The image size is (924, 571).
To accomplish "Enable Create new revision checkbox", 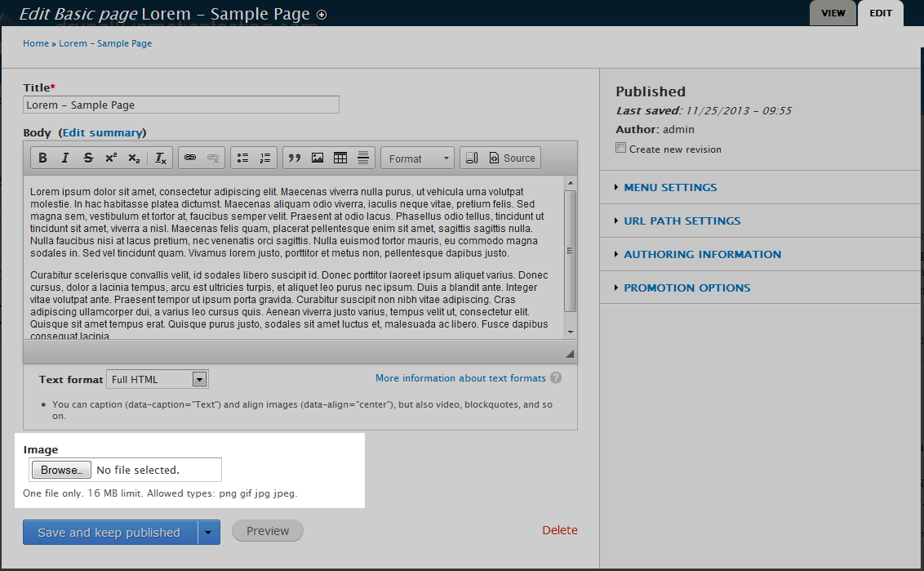I will (621, 149).
